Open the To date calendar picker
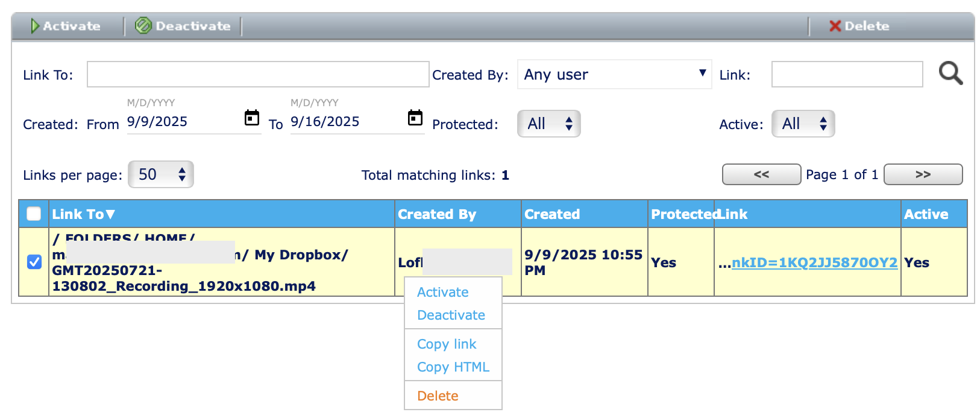The height and width of the screenshot is (415, 980). tap(415, 118)
